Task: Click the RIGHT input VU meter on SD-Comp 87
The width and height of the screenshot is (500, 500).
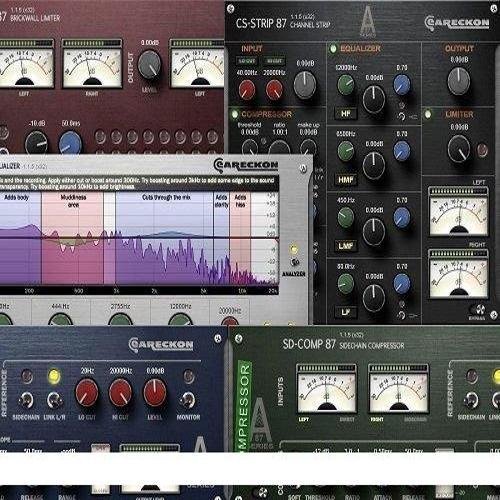Action: pos(398,389)
